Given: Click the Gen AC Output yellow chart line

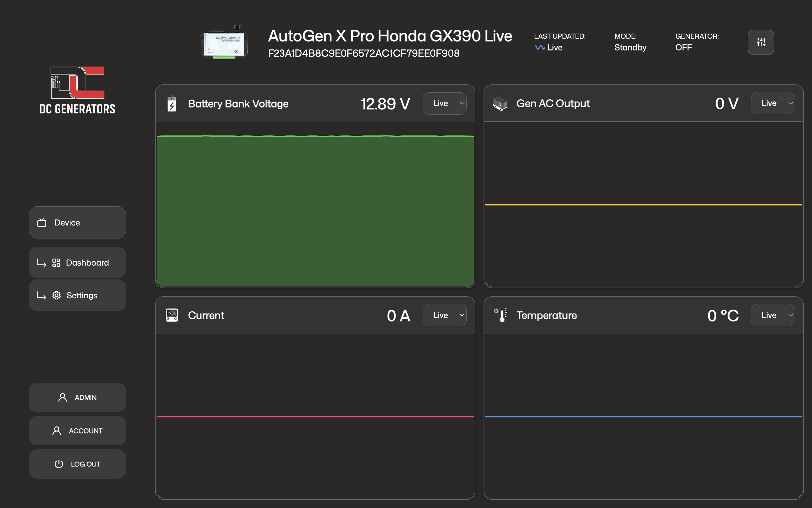Looking at the screenshot, I should [644, 205].
